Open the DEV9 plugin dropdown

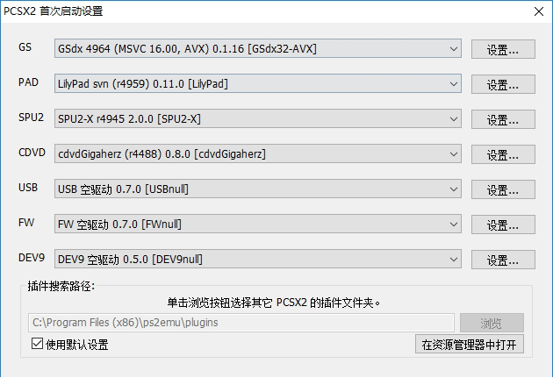[257, 260]
